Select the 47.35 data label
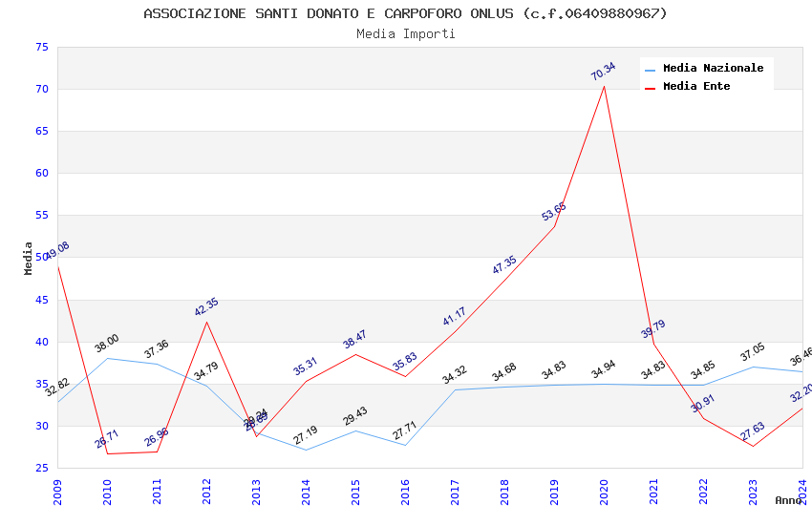The height and width of the screenshot is (525, 812). coord(503,264)
